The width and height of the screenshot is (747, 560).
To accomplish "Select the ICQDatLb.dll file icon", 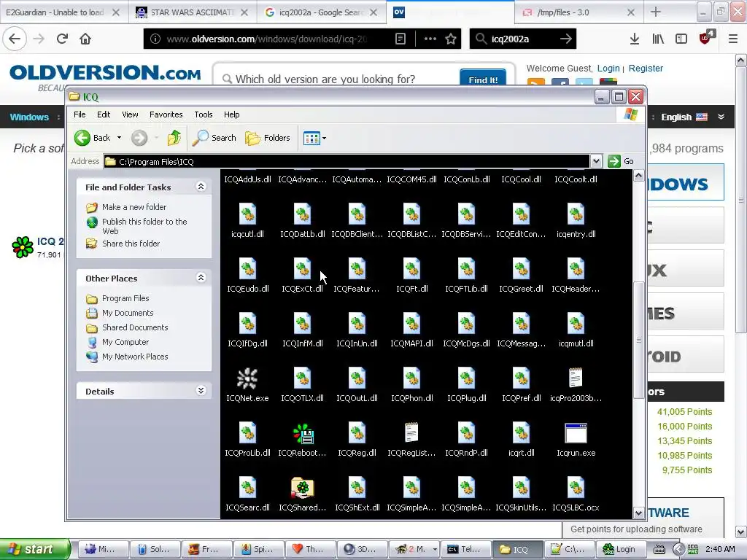I will coord(302,214).
